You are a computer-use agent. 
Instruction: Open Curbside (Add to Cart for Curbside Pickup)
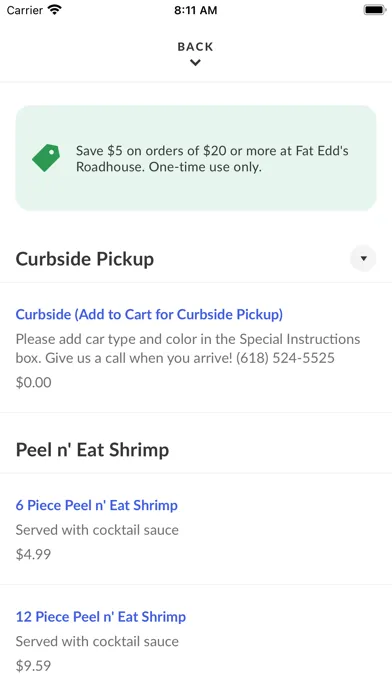click(149, 314)
